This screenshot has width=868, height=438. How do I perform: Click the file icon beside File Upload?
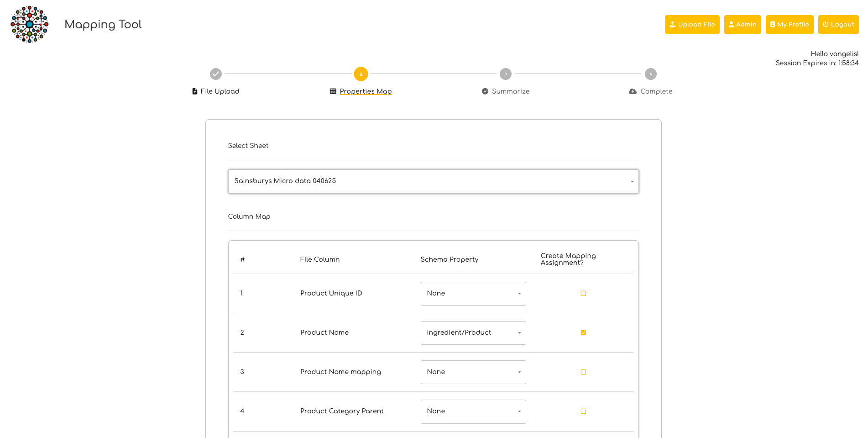(195, 91)
